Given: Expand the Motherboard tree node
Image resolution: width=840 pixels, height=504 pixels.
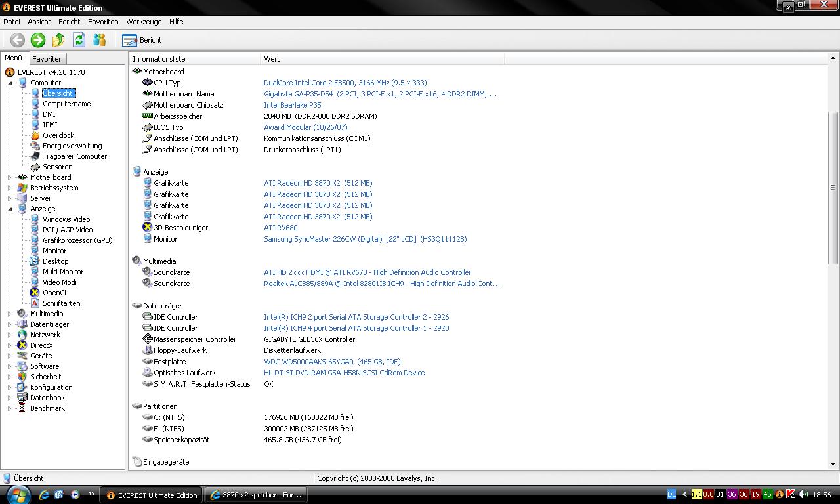Looking at the screenshot, I should (x=10, y=177).
